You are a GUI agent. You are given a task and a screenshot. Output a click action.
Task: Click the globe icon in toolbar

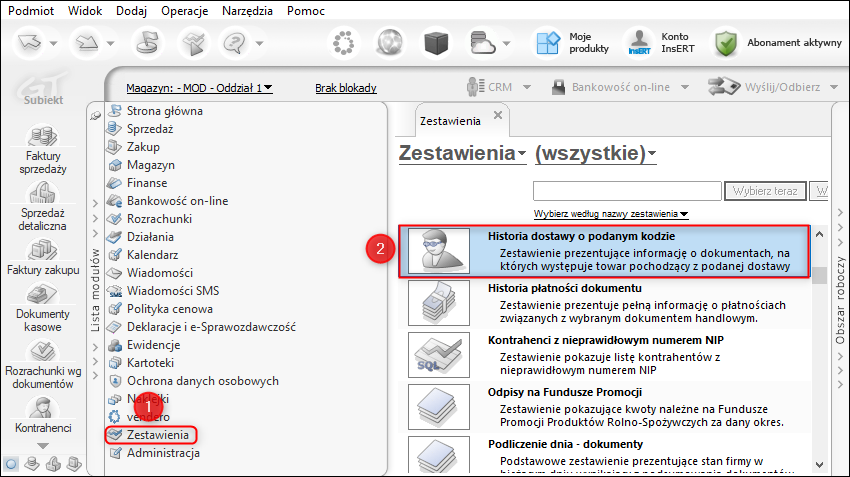click(x=390, y=43)
